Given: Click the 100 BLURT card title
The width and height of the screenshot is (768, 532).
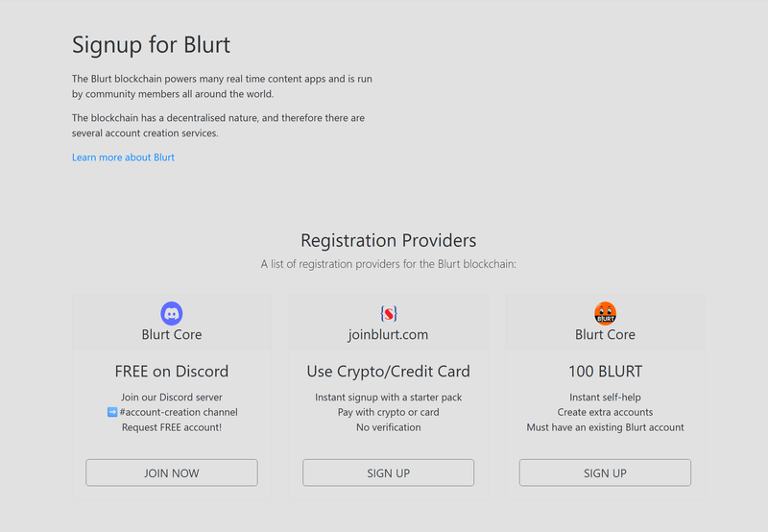Looking at the screenshot, I should 605,372.
